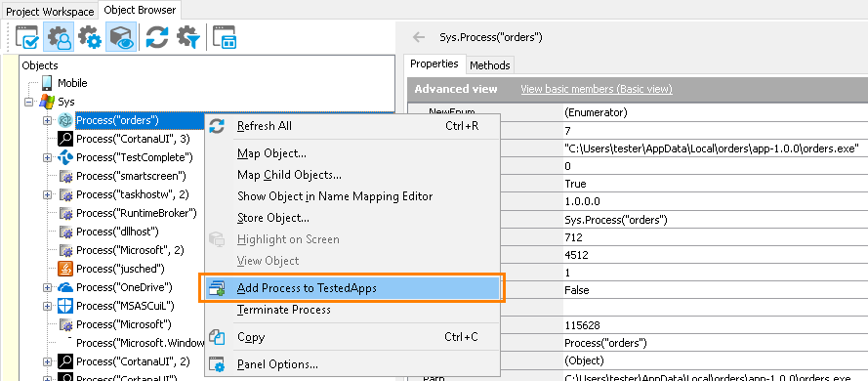
Task: Click the blue refresh arrows toolbar icon
Action: tap(156, 37)
